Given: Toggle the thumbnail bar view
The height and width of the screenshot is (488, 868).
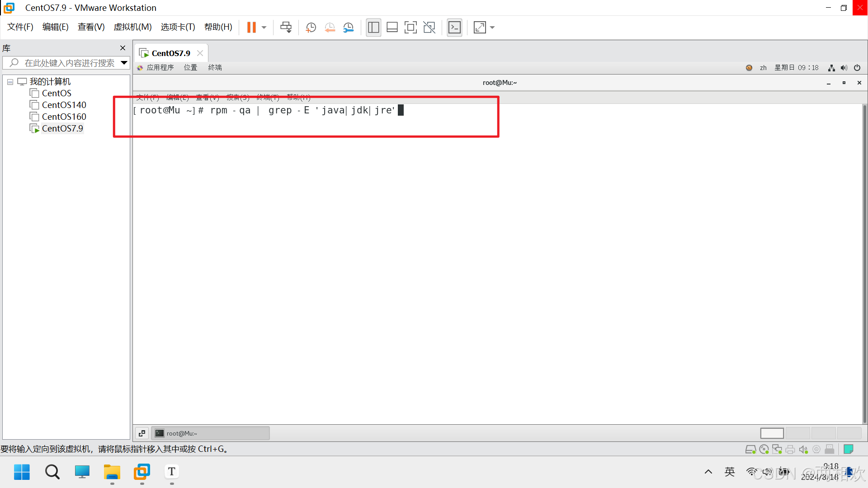Looking at the screenshot, I should tap(392, 28).
